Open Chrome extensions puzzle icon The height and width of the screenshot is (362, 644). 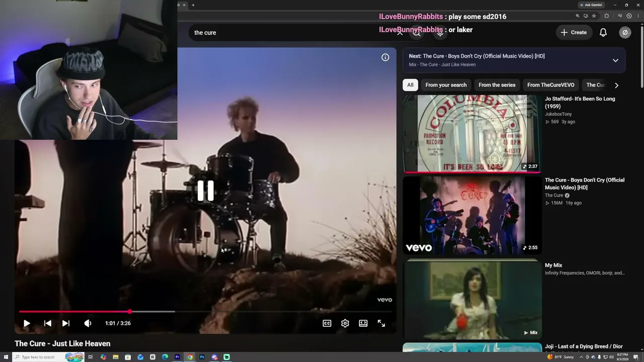tap(607, 16)
